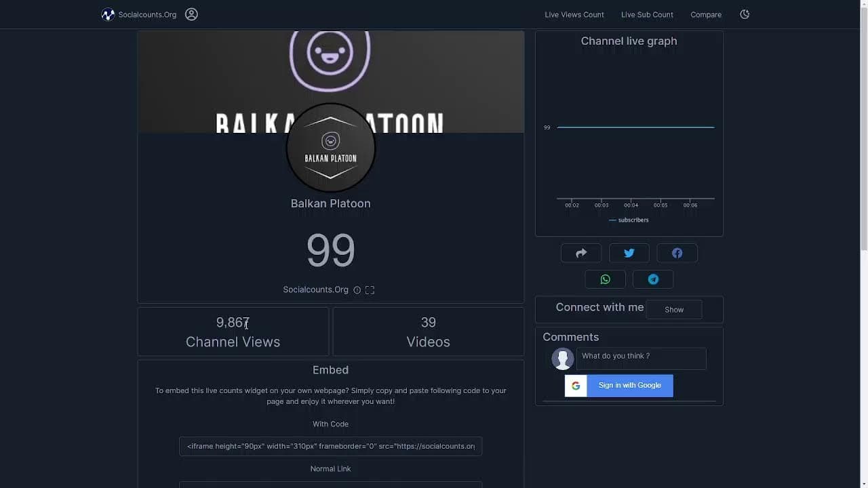This screenshot has width=868, height=488.
Task: Click the Socialcounts.Org logo icon
Action: 108,14
